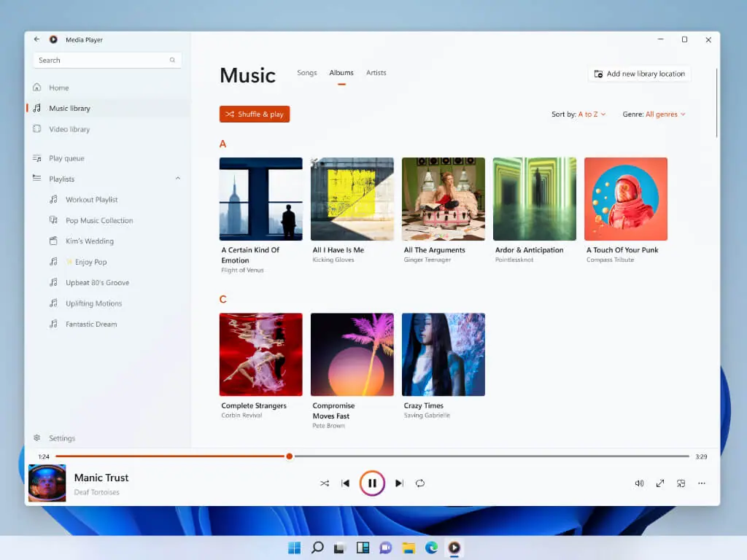Click Deaf Tortoises artist name

tap(97, 492)
